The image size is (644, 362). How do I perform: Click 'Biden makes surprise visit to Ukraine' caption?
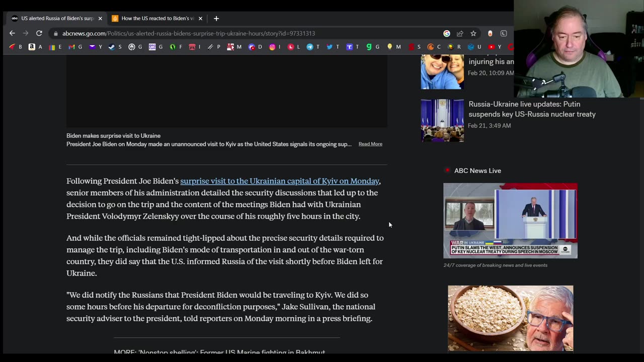tap(113, 136)
